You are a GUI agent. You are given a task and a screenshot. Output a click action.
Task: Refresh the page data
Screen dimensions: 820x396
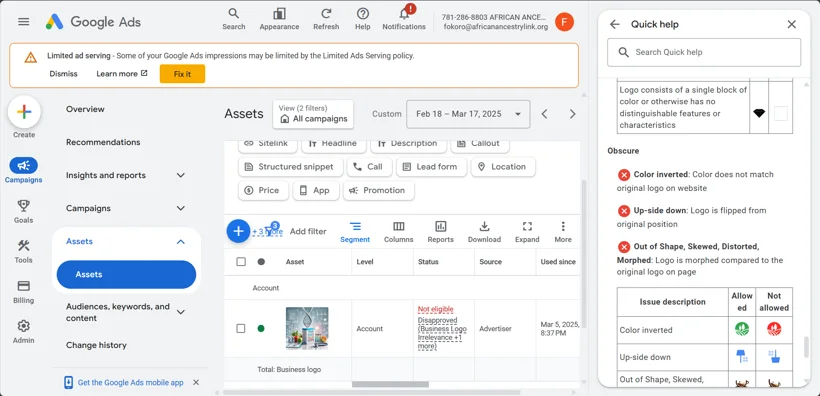click(326, 19)
